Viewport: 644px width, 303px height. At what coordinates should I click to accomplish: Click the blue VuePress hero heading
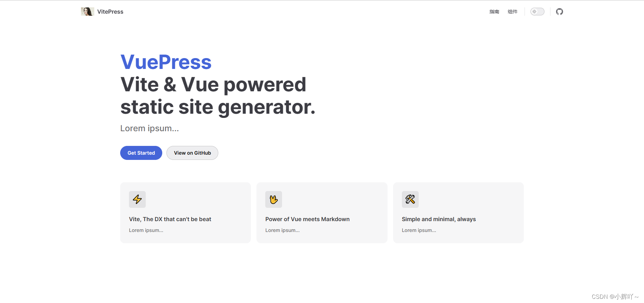pos(166,62)
